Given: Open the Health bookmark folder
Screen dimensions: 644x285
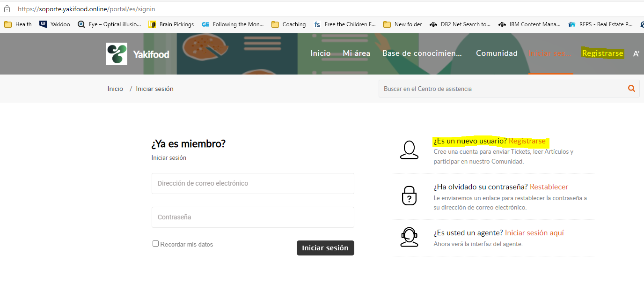Looking at the screenshot, I should pyautogui.click(x=18, y=24).
